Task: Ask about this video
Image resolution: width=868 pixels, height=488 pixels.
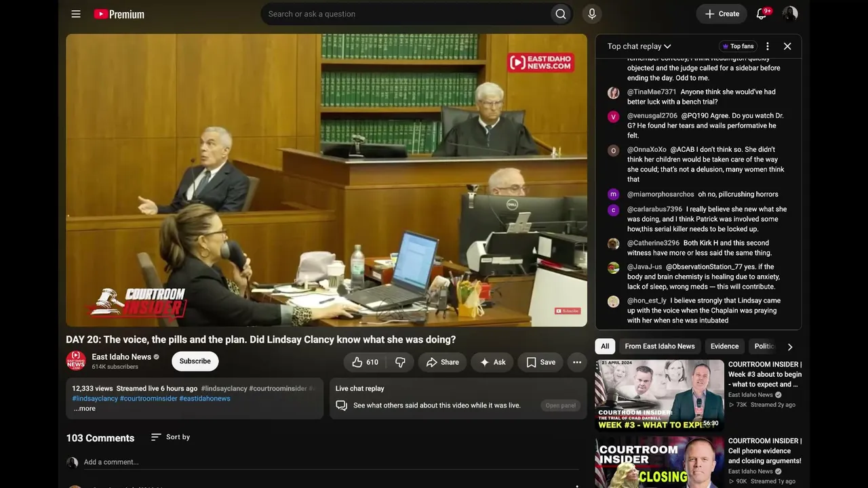Action: coord(492,362)
